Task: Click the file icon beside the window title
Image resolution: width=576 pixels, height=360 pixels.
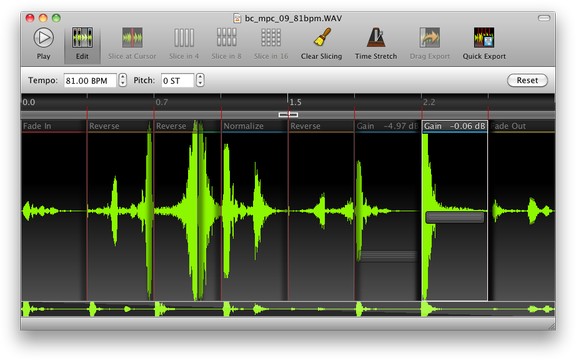Action: pyautogui.click(x=237, y=18)
